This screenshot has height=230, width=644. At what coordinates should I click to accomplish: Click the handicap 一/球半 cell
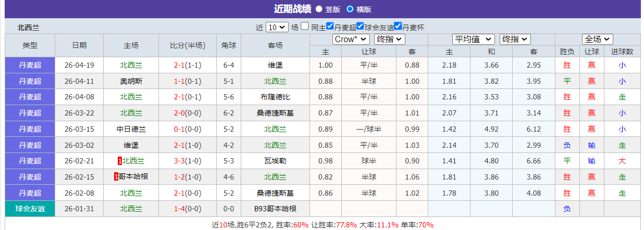(369, 129)
